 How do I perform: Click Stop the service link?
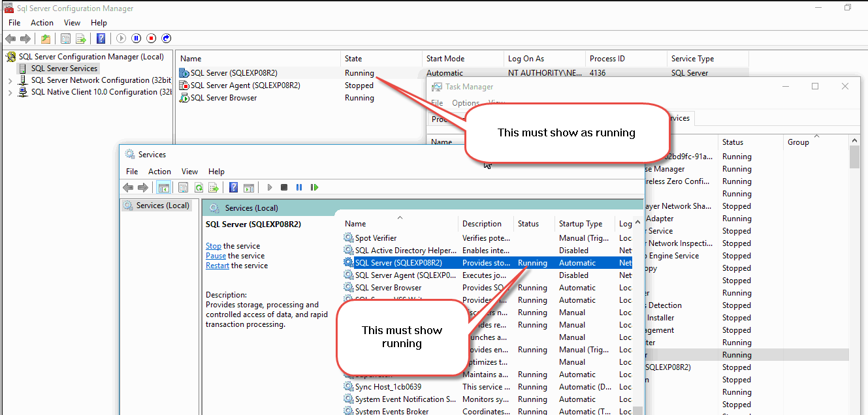213,246
